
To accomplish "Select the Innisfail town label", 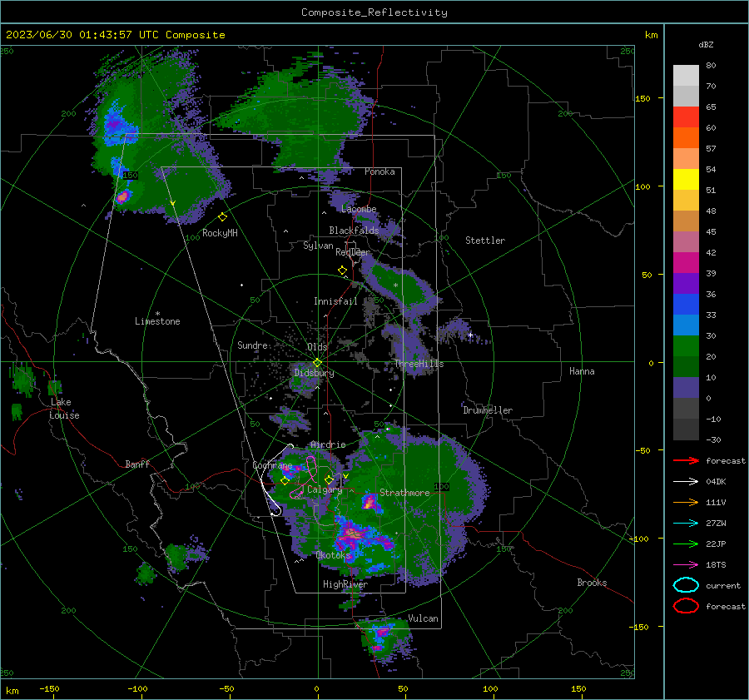I will point(335,301).
